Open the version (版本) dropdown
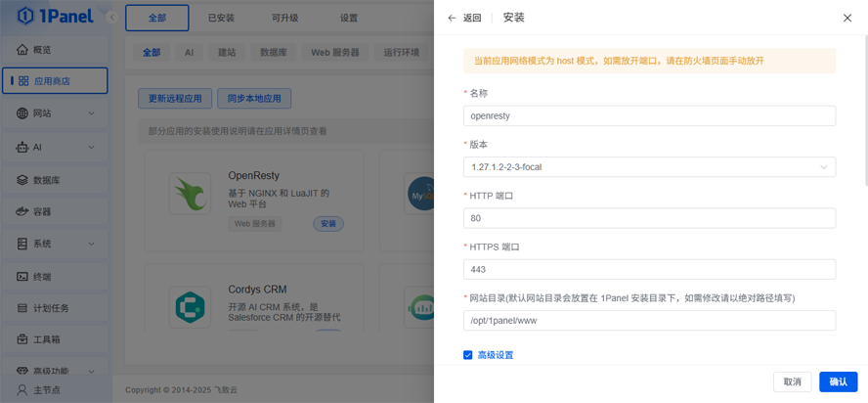Image resolution: width=868 pixels, height=403 pixels. click(649, 167)
